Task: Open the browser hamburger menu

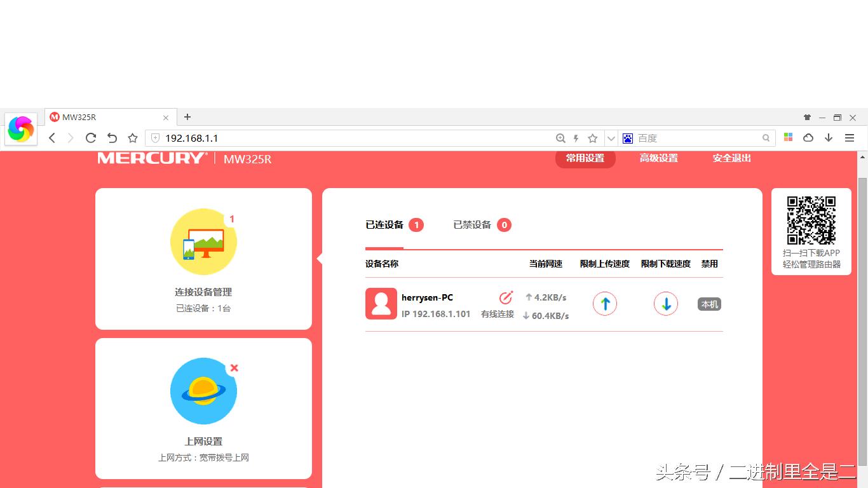Action: (x=850, y=138)
